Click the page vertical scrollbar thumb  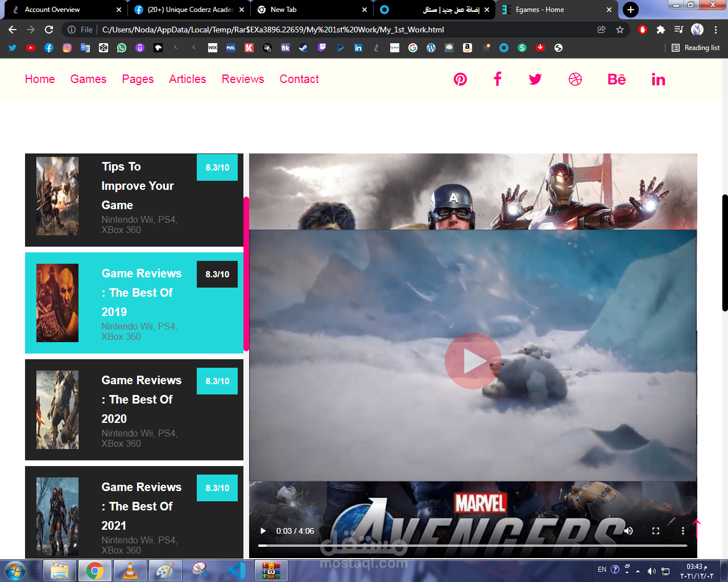tap(725, 253)
